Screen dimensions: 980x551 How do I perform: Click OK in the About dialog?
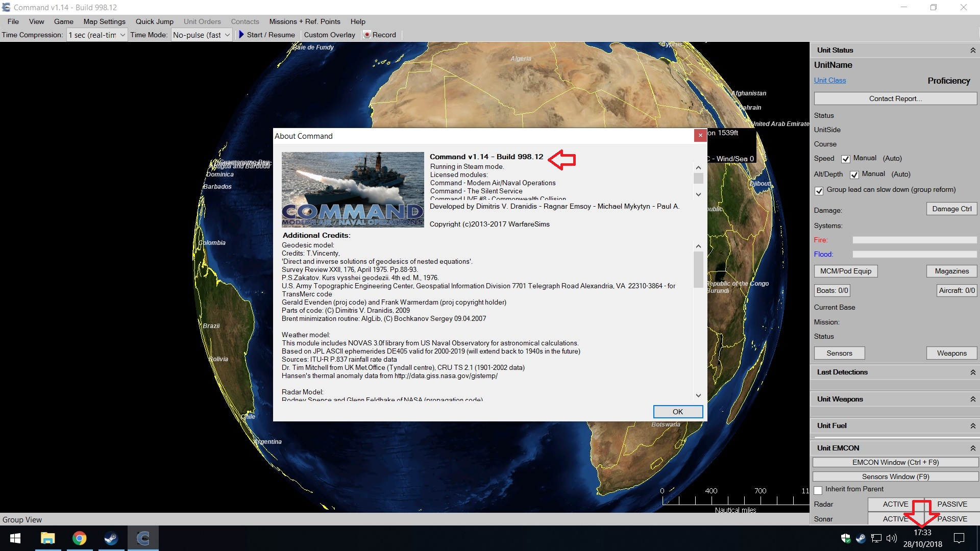(x=677, y=412)
